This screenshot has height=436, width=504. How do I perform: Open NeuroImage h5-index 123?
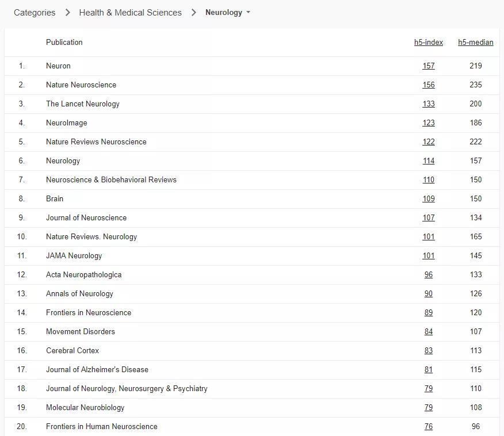tap(429, 123)
